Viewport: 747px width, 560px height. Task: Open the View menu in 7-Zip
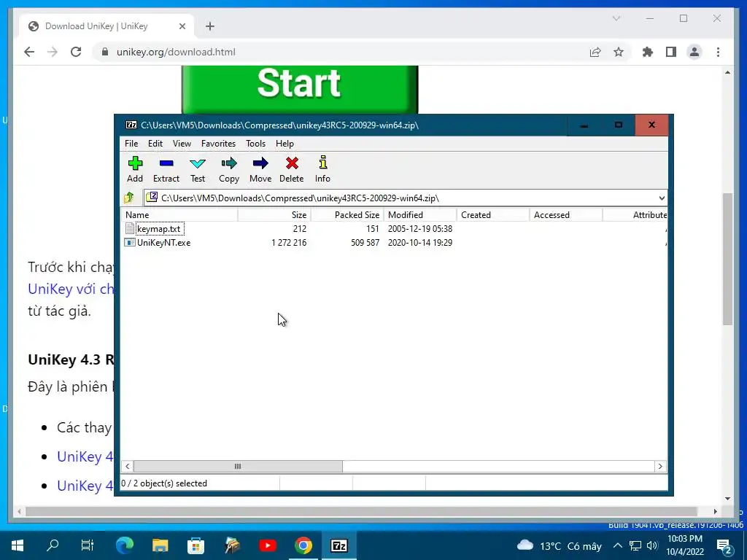coord(182,144)
